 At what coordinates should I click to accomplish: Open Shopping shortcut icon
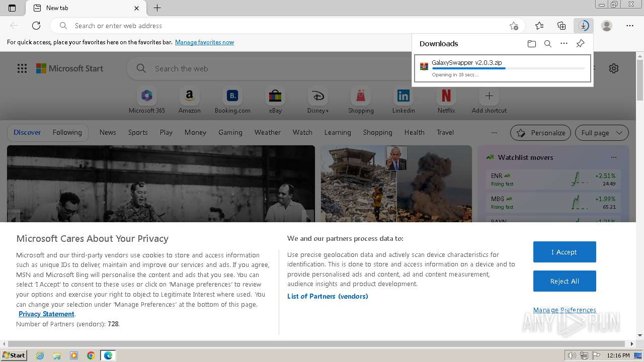[361, 96]
